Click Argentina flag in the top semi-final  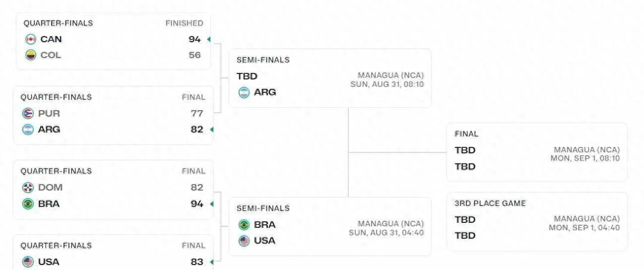pos(244,92)
